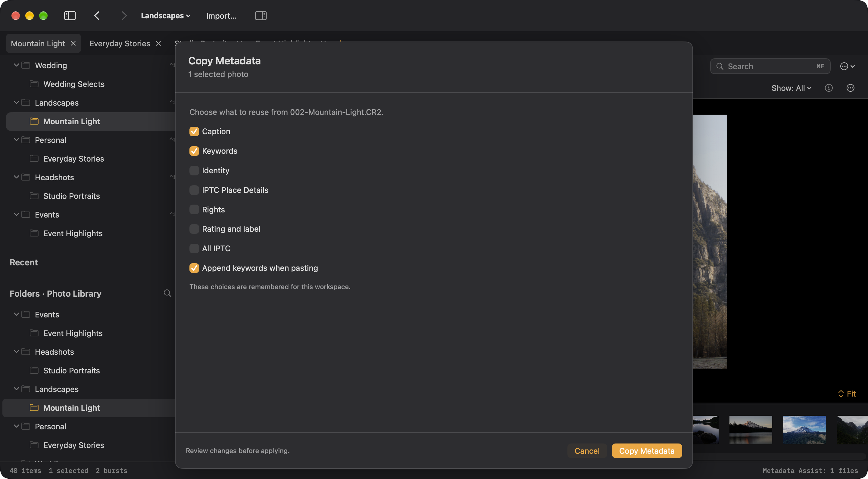Collapse the Wedding group at top
The width and height of the screenshot is (868, 479).
point(16,65)
